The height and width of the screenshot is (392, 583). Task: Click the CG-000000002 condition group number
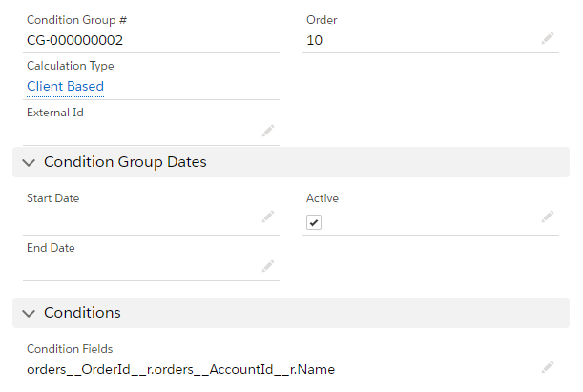(74, 40)
